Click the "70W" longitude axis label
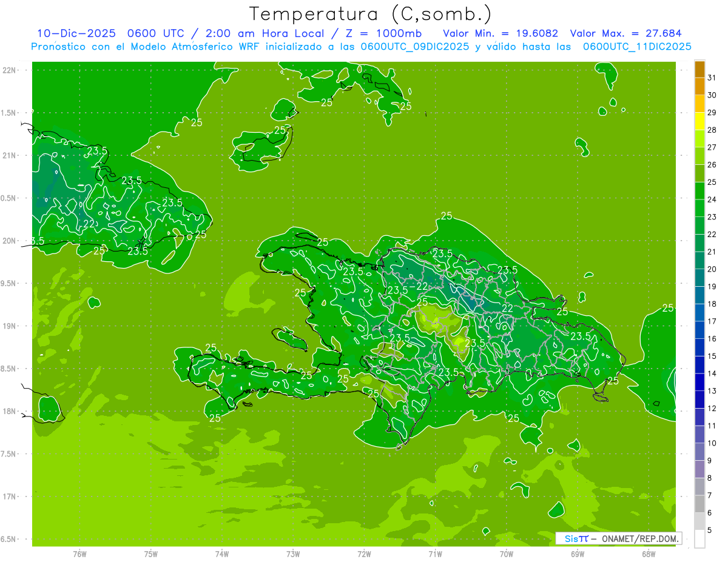 click(x=507, y=554)
